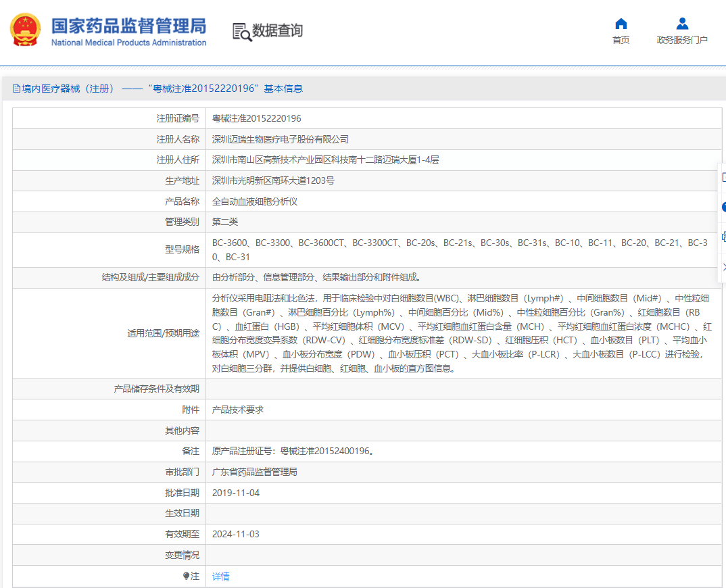Click the 政务服务门户 user icon
This screenshot has height=588, width=726.
click(682, 24)
